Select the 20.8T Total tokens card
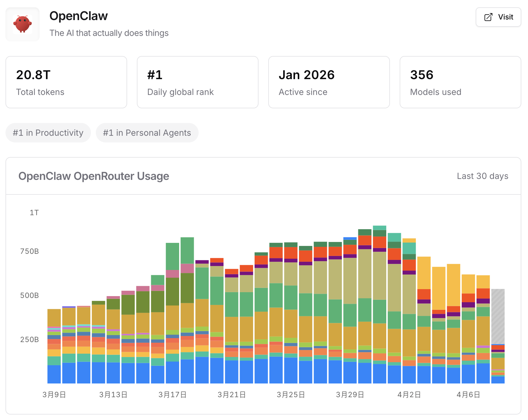Image resolution: width=528 pixels, height=420 pixels. click(66, 82)
